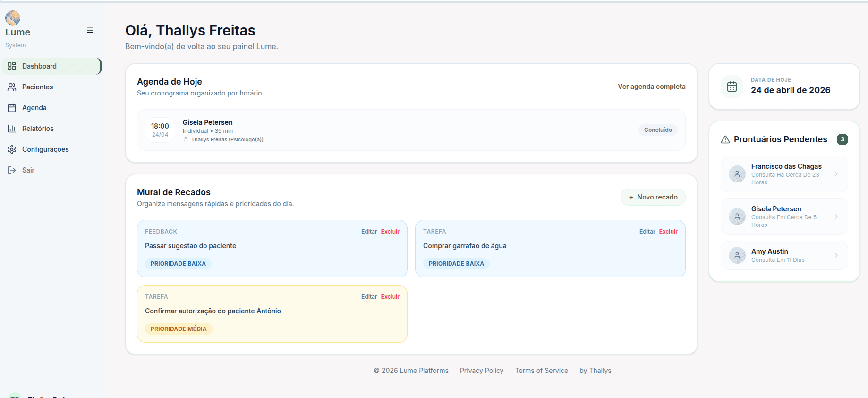Open the Gisela Petersen 18:00 appointment
The image size is (868, 398).
click(411, 130)
